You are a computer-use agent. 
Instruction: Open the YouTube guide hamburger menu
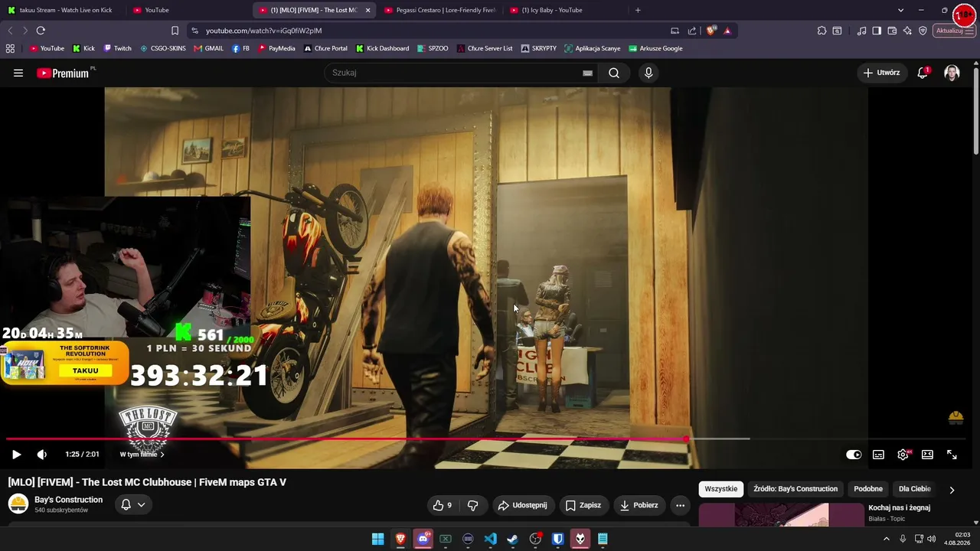coord(18,73)
